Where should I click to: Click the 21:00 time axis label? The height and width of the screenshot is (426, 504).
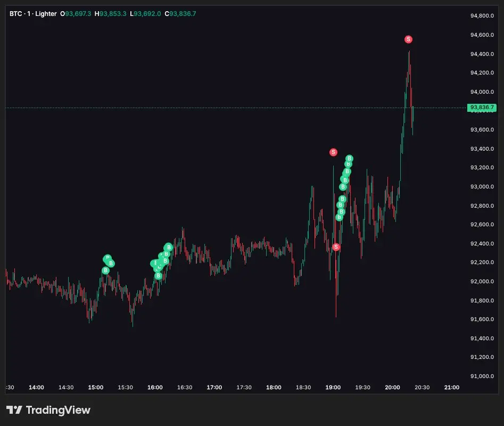[452, 388]
